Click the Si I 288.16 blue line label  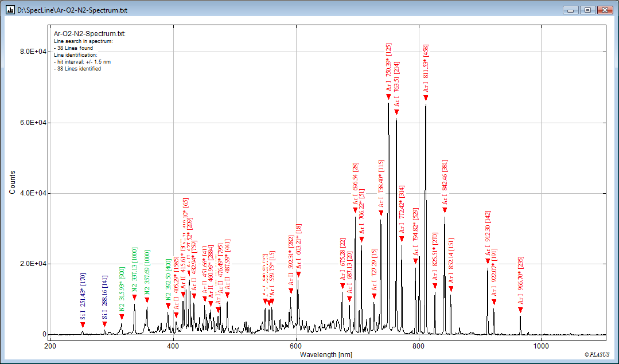(x=104, y=298)
